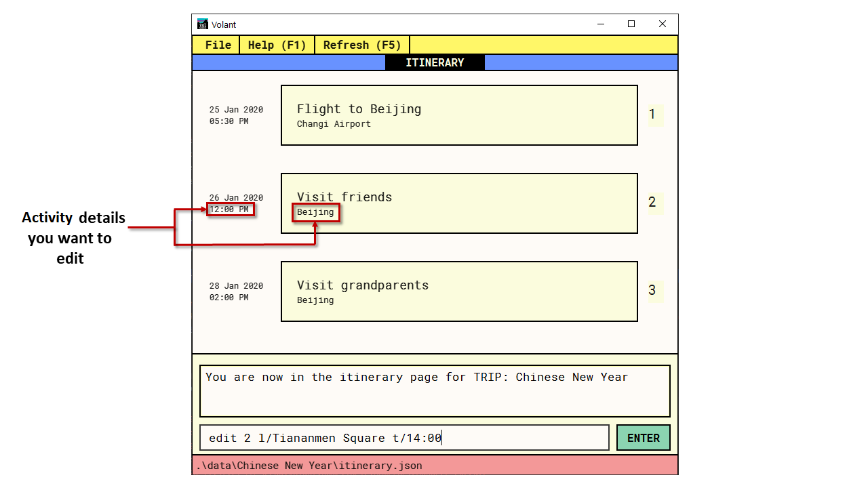868x488 pixels.
Task: Click the ITINERARY page header label
Action: click(435, 62)
